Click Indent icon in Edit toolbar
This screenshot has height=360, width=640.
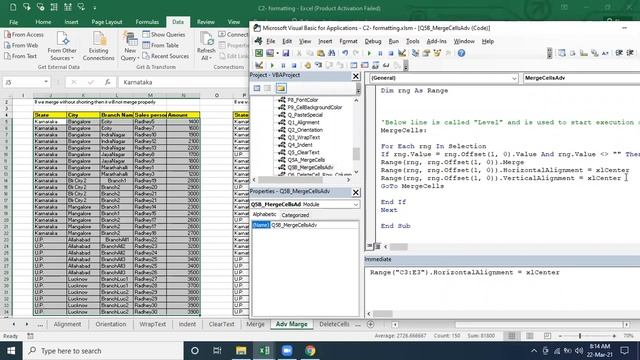coord(619,53)
